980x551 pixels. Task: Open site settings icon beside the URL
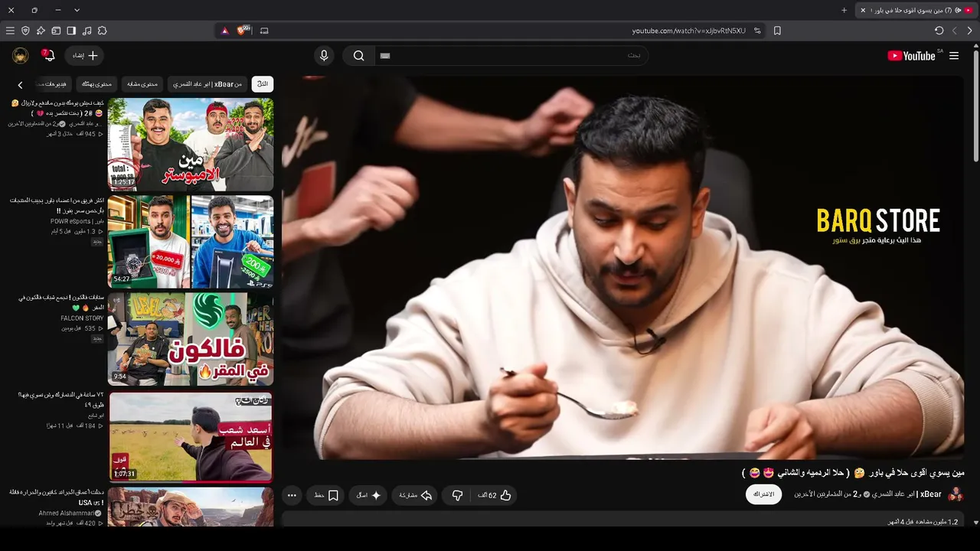click(757, 31)
